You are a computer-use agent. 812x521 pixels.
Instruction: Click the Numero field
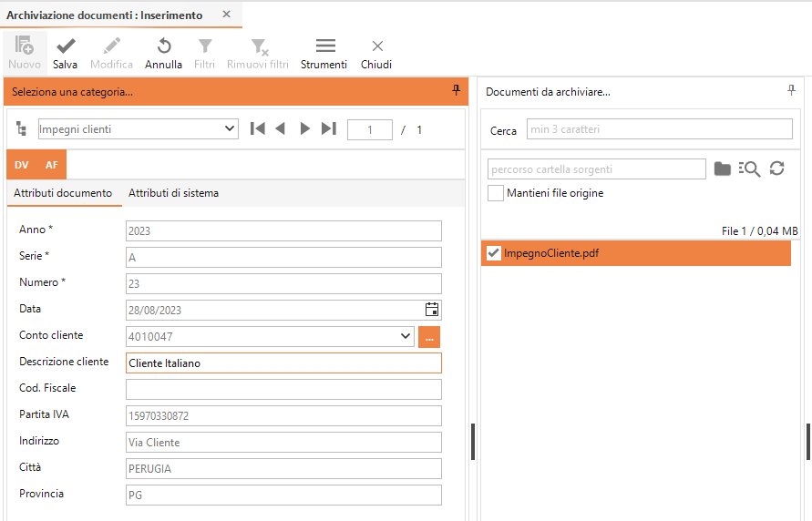tap(283, 283)
